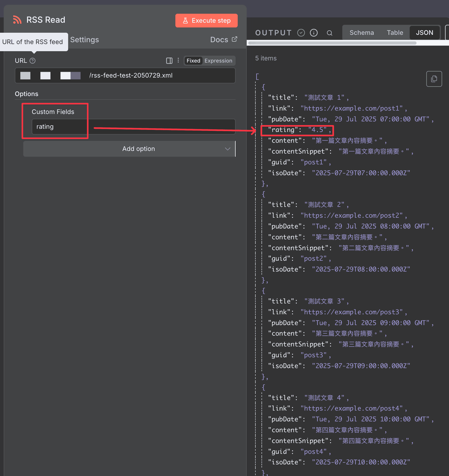449x476 pixels.
Task: Switch to the Table tab
Action: pos(395,32)
